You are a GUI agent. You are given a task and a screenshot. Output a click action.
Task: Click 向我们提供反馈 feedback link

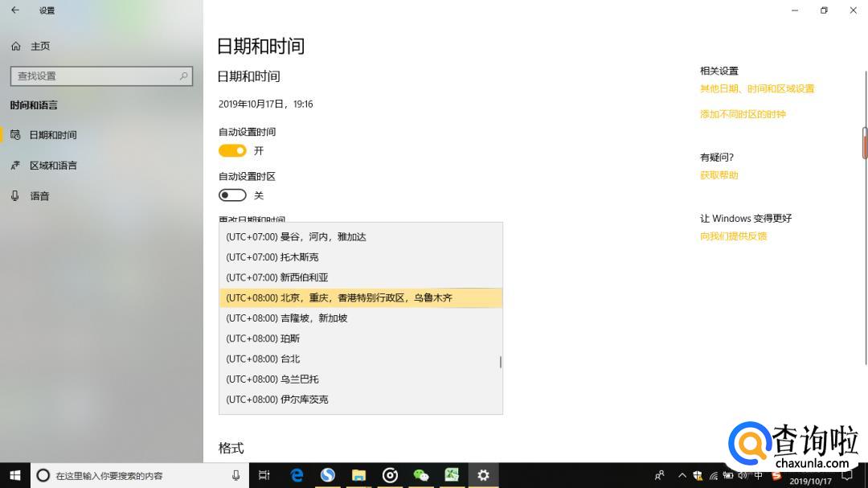pyautogui.click(x=733, y=236)
